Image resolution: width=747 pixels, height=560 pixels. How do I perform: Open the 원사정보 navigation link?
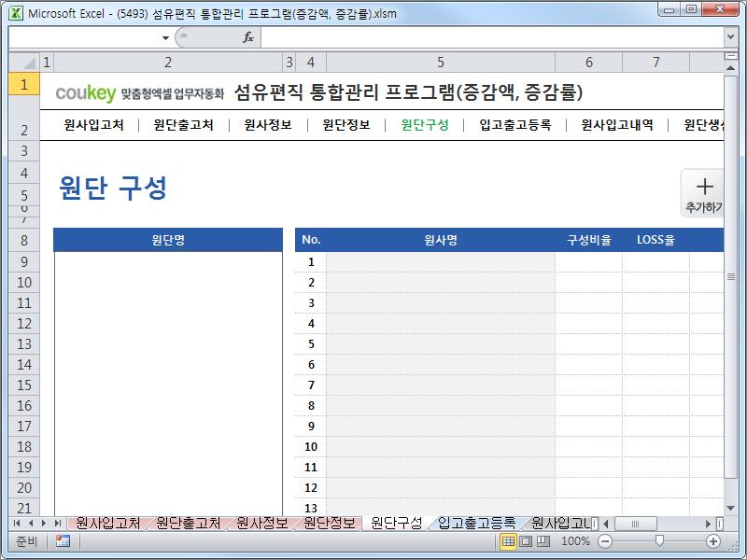click(x=268, y=125)
